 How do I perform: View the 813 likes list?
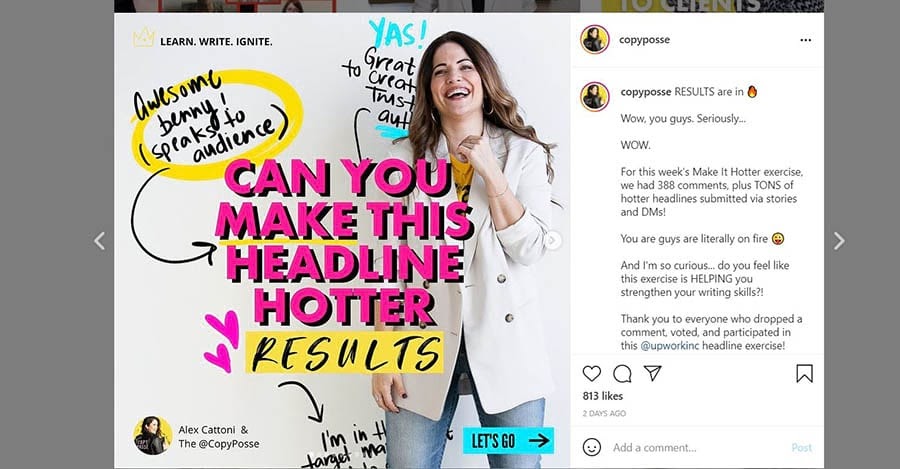pyautogui.click(x=603, y=396)
